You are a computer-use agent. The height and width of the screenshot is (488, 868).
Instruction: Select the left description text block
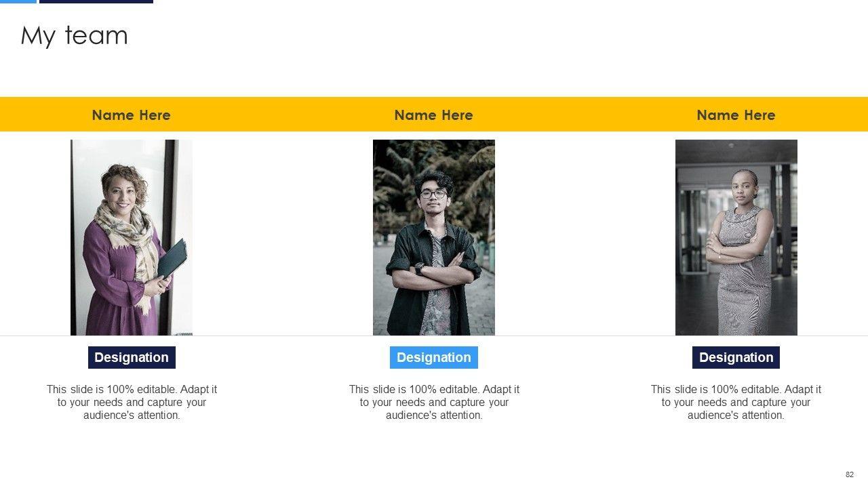pyautogui.click(x=132, y=402)
